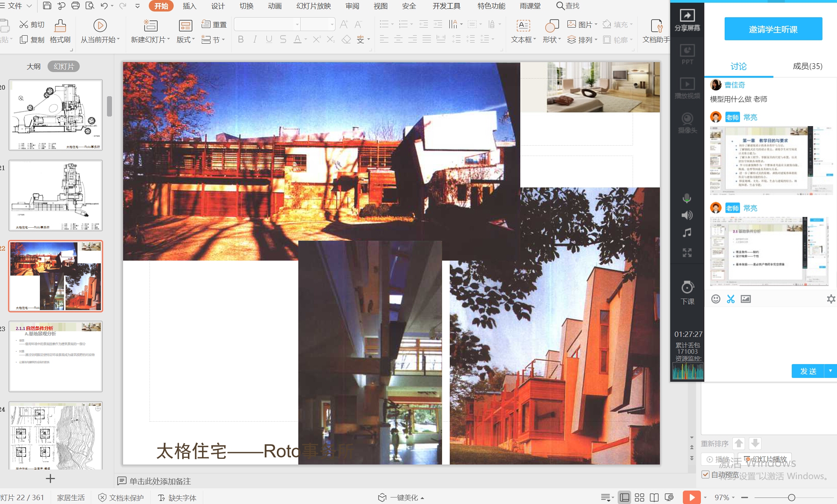This screenshot has height=504, width=837.
Task: Click the Print Preview icon
Action: point(90,6)
